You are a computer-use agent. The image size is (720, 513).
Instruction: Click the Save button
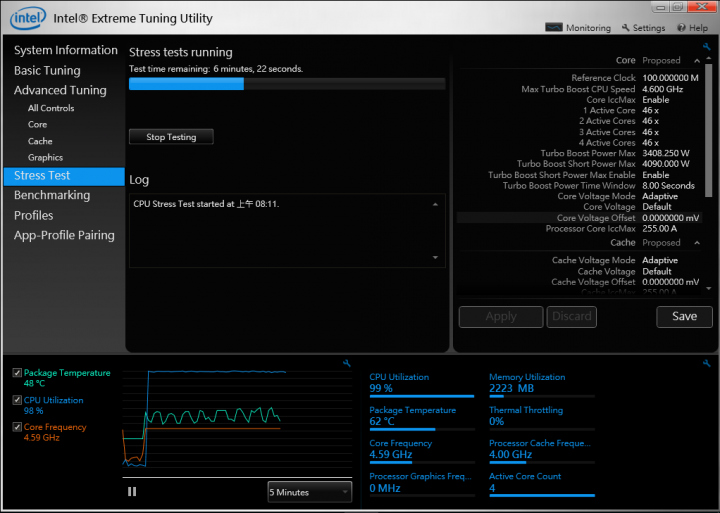[685, 316]
